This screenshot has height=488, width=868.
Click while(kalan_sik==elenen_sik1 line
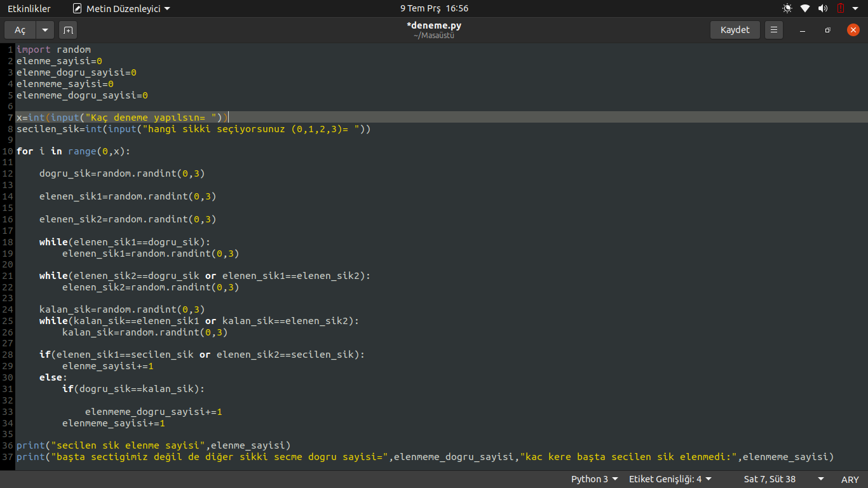[199, 321]
